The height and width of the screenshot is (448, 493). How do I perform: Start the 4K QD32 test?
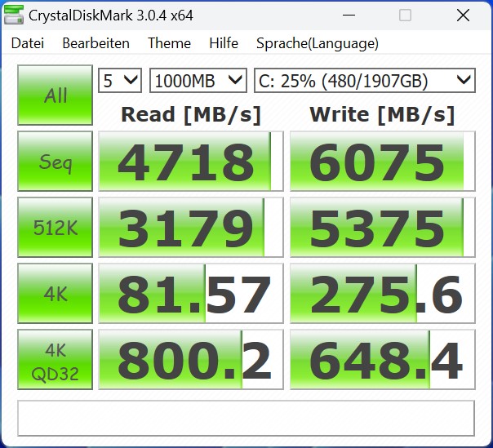56,360
